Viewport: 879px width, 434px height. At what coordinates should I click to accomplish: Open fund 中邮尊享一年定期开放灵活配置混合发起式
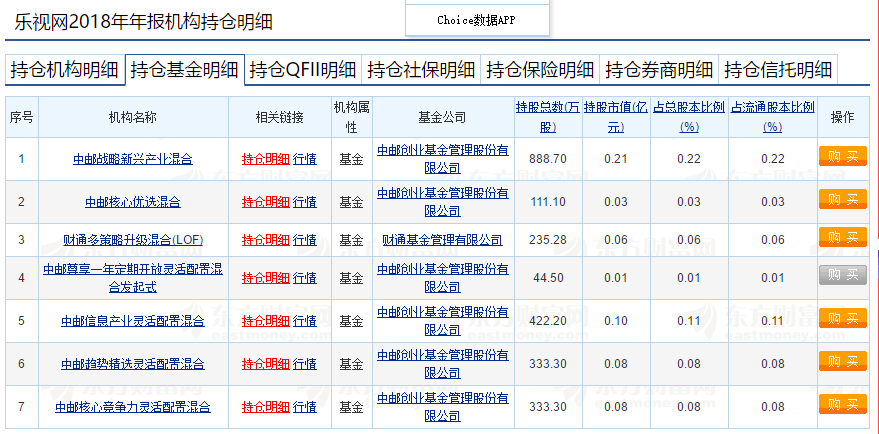(133, 279)
